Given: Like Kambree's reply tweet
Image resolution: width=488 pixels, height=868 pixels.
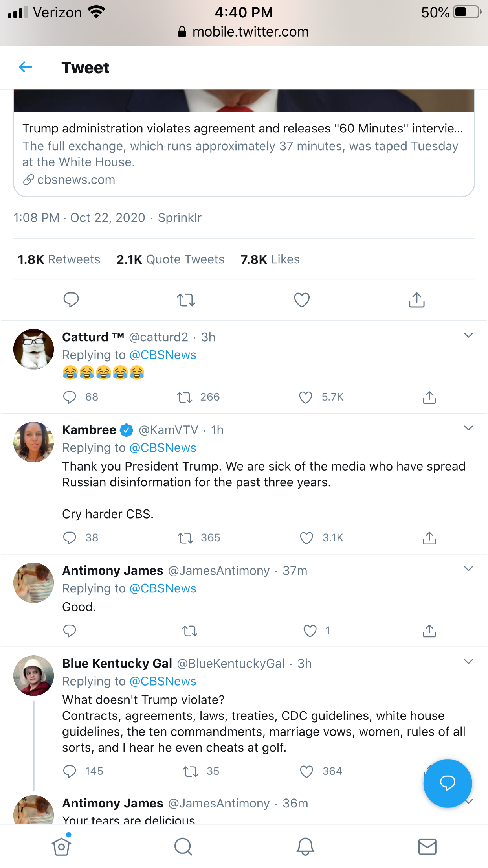Looking at the screenshot, I should point(306,538).
